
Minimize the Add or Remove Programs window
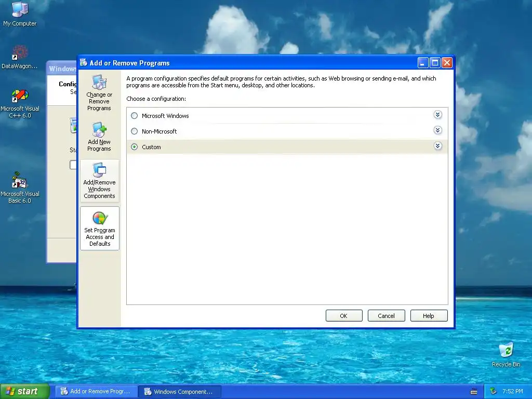tap(422, 63)
